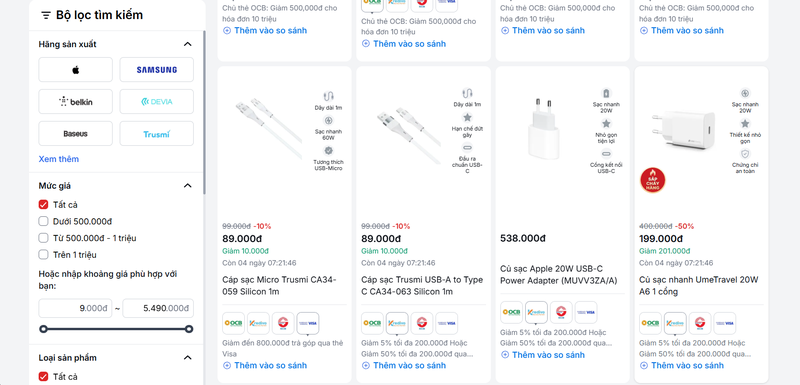Check the Dưới 500.000đ price option

[x=43, y=221]
